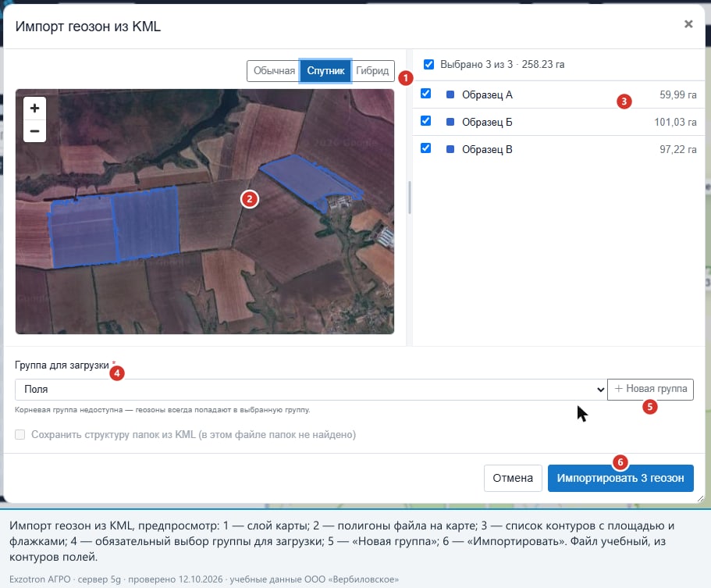Open the 'Группа для загрузки' dropdown
The image size is (711, 588).
tap(311, 390)
